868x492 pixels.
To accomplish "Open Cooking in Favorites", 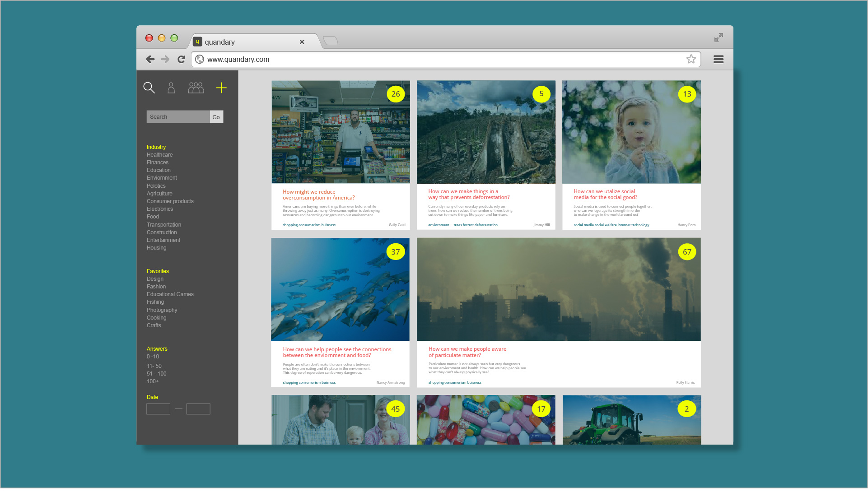I will point(156,318).
